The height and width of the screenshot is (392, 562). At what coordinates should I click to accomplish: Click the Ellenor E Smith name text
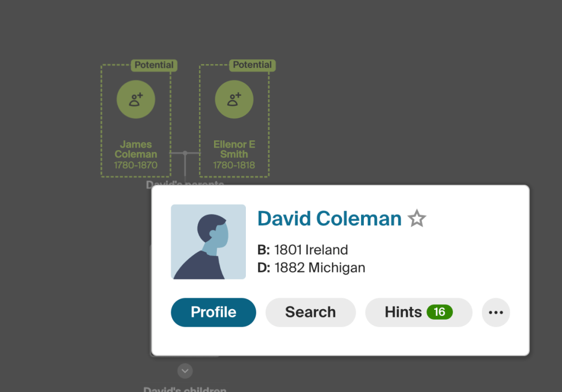point(234,149)
